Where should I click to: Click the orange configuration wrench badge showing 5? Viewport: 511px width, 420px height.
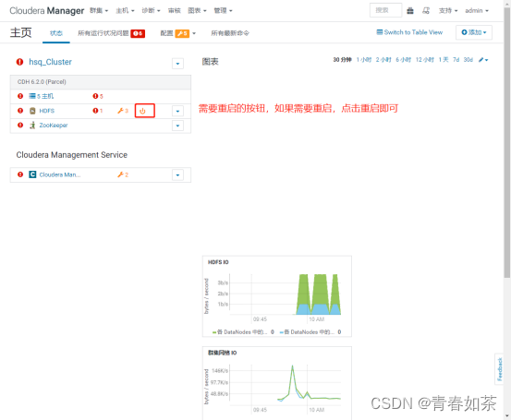pyautogui.click(x=182, y=33)
